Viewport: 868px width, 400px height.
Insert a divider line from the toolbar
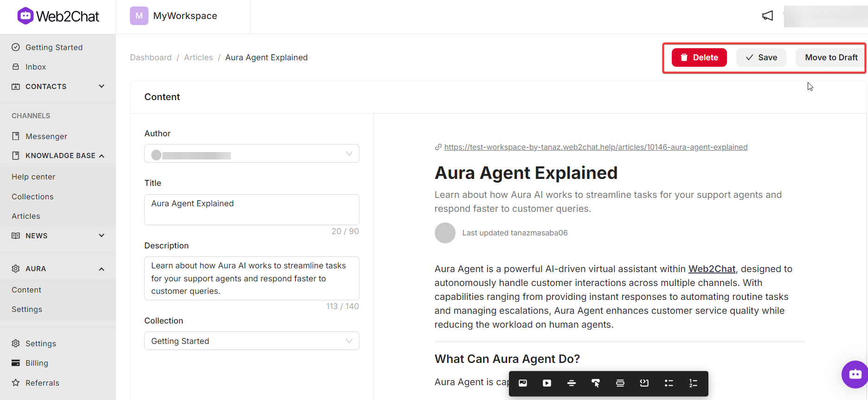pos(572,383)
